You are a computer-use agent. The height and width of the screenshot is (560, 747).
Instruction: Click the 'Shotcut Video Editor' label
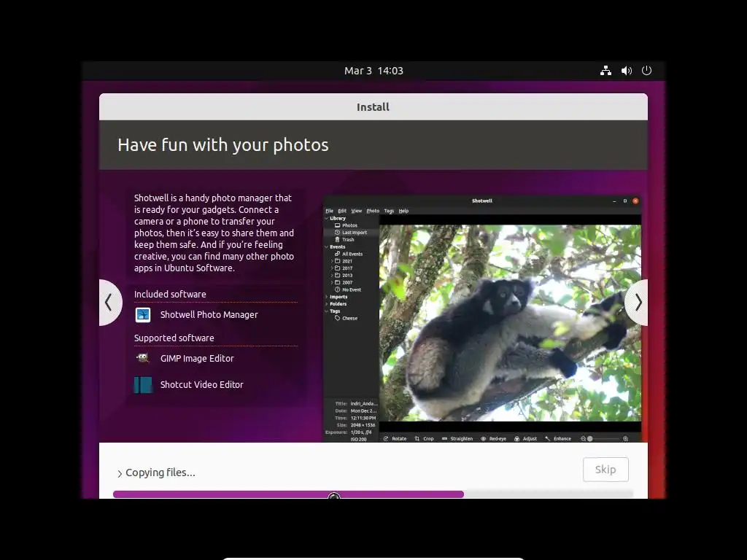coord(202,385)
